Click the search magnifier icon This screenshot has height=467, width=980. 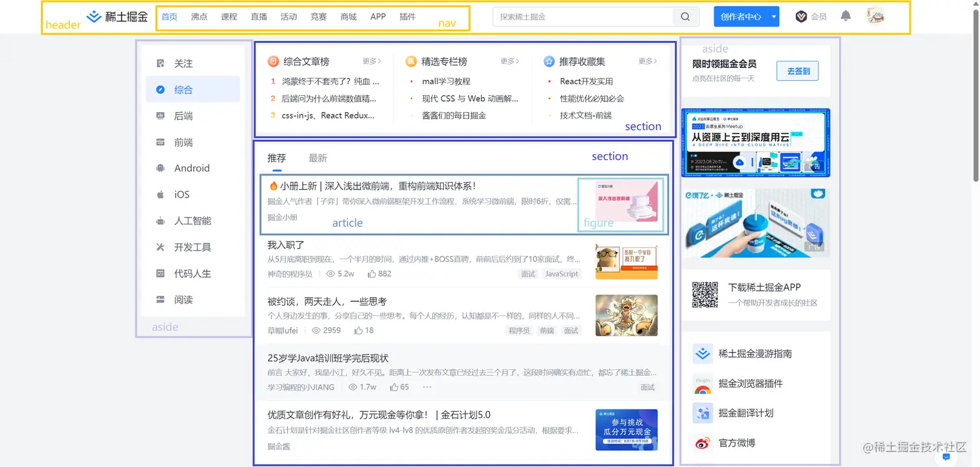point(686,17)
